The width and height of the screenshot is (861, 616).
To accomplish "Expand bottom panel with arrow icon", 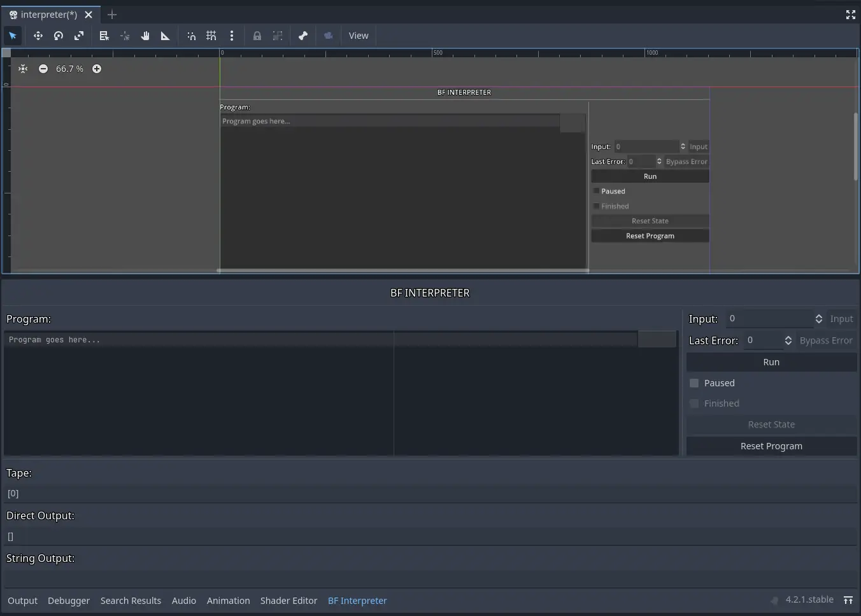I will pos(848,600).
